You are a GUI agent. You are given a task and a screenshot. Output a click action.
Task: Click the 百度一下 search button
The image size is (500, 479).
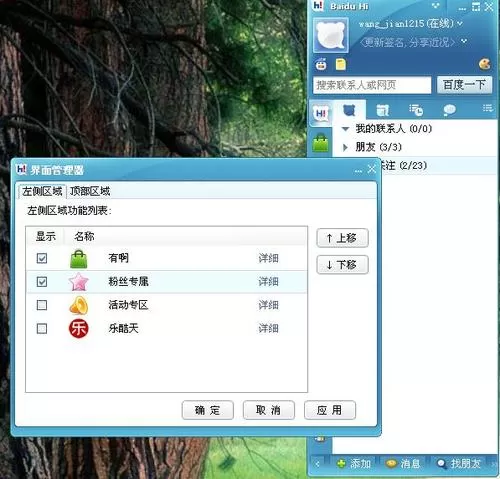pyautogui.click(x=464, y=85)
